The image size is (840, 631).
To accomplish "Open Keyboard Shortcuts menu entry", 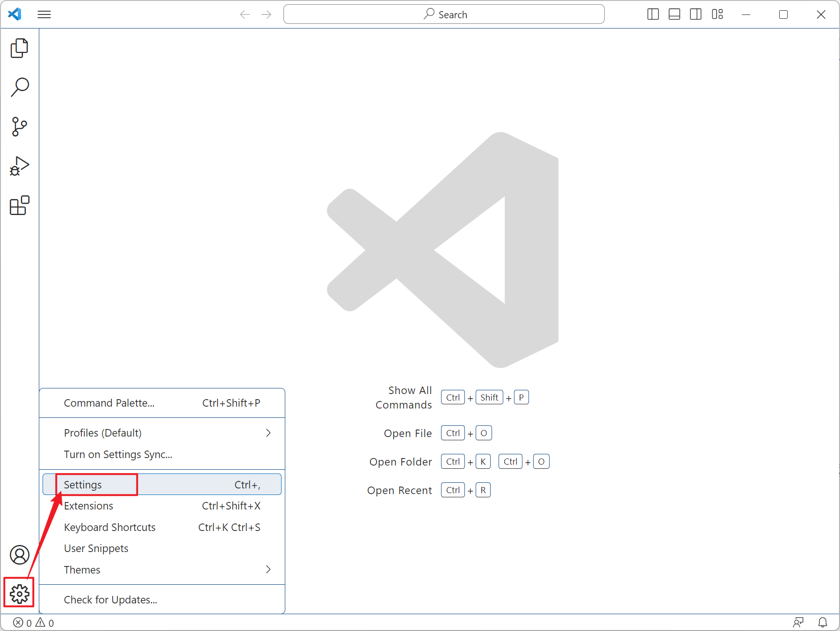I will point(162,527).
